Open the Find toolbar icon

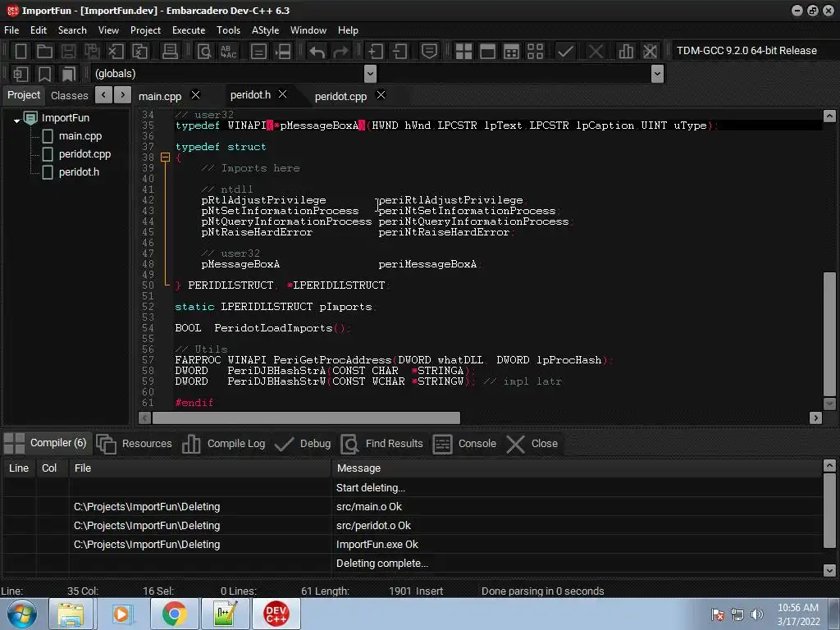click(204, 52)
